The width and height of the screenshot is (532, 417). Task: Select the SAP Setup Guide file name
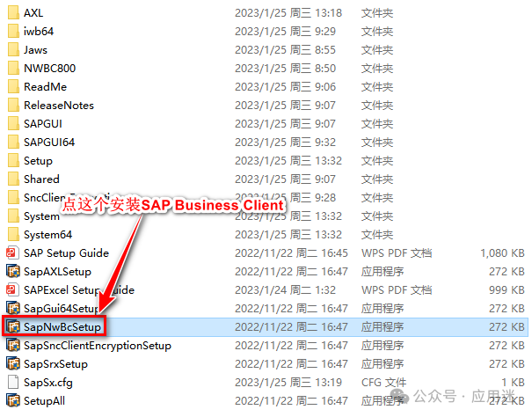tap(66, 253)
